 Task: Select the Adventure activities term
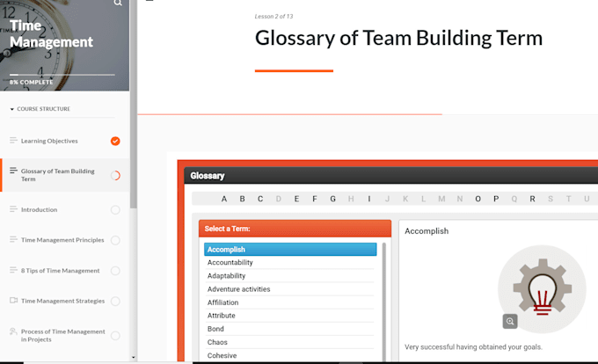tap(290, 289)
